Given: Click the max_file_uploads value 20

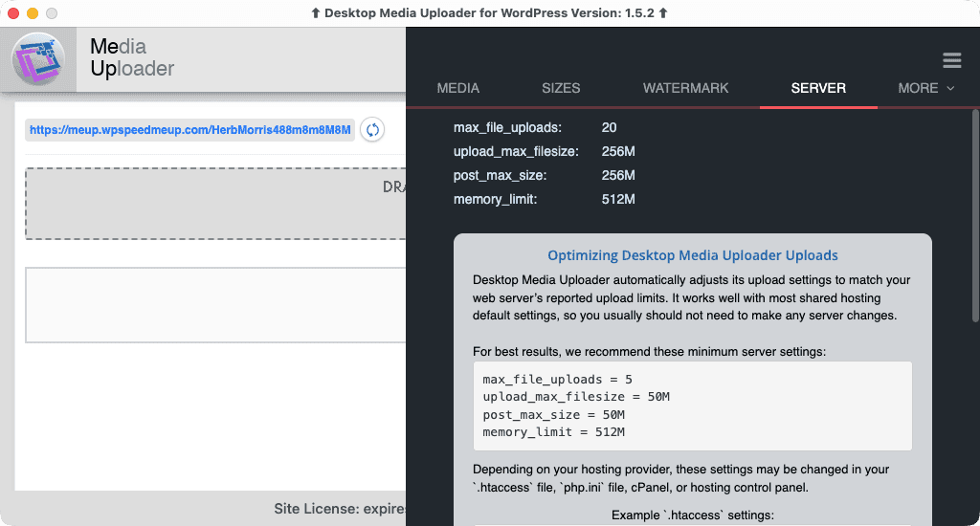Looking at the screenshot, I should (x=609, y=127).
